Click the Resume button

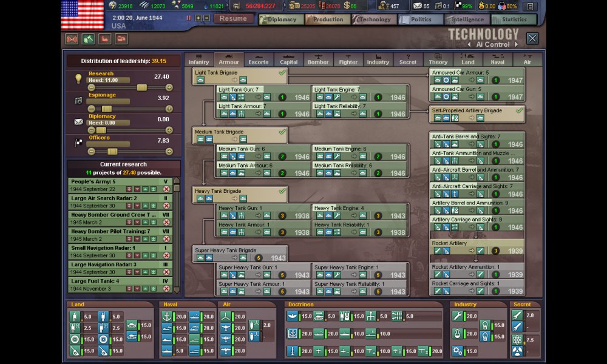[x=233, y=19]
